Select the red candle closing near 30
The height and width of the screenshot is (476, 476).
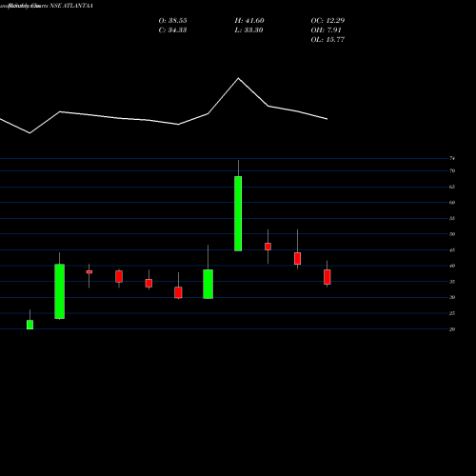coord(178,292)
